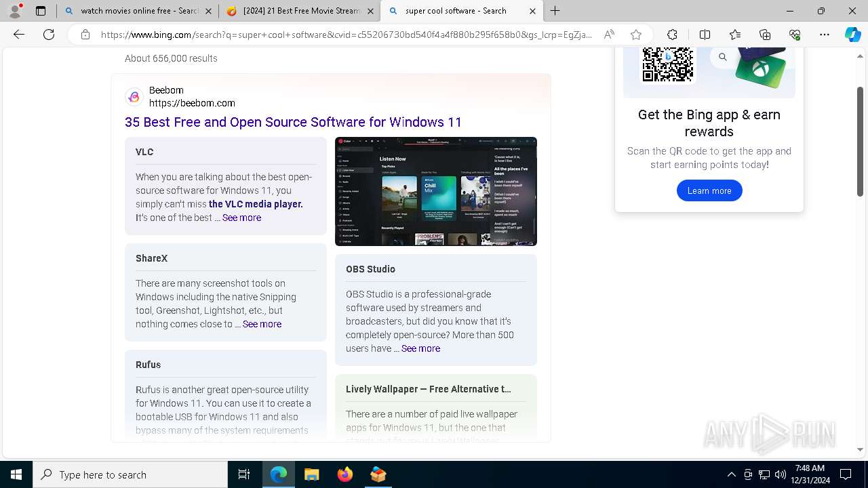Go back to the previous page

[19, 35]
